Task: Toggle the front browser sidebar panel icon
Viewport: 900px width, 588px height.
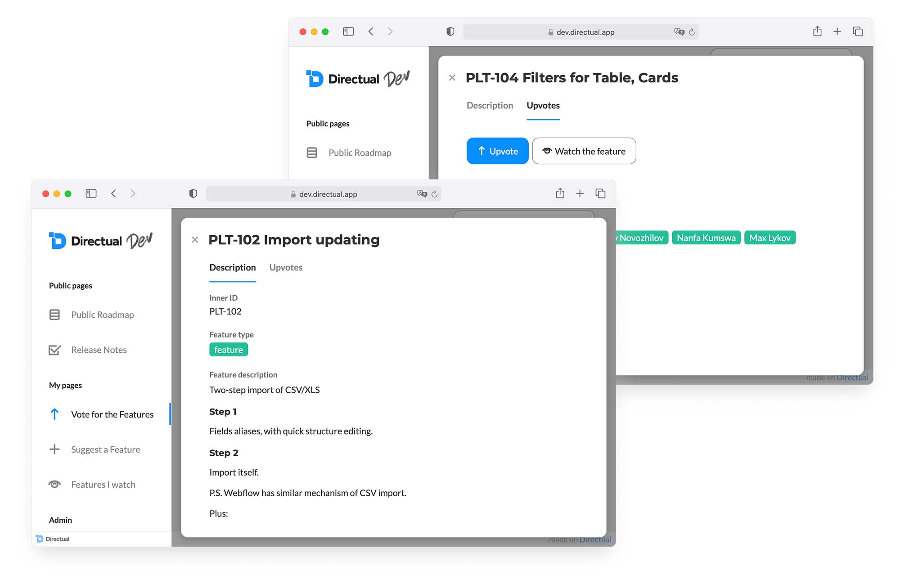Action: 91,193
